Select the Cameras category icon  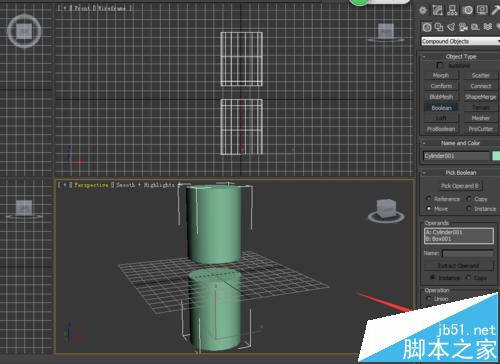coord(463,27)
